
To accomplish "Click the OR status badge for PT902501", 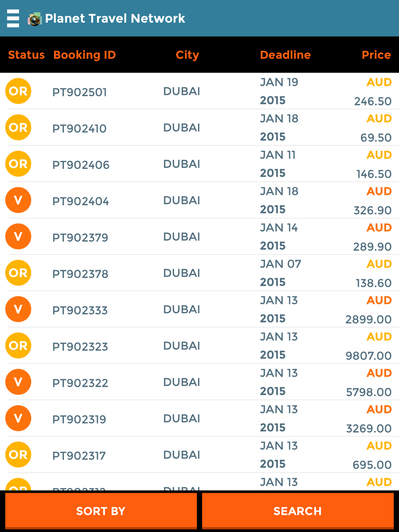I will [18, 91].
